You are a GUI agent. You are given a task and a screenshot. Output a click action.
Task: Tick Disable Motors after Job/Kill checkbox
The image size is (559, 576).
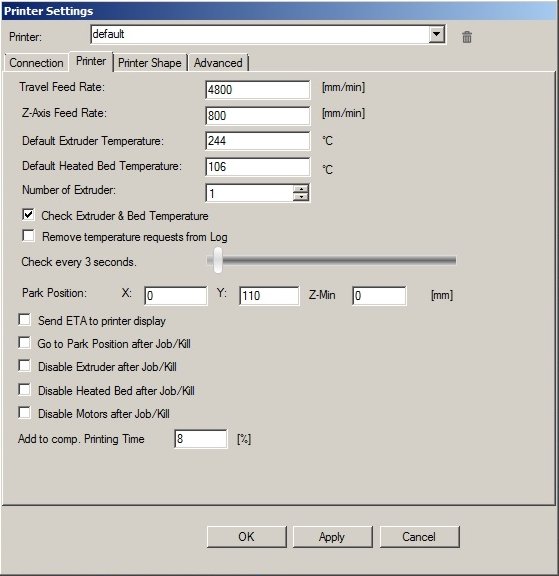pos(24,413)
